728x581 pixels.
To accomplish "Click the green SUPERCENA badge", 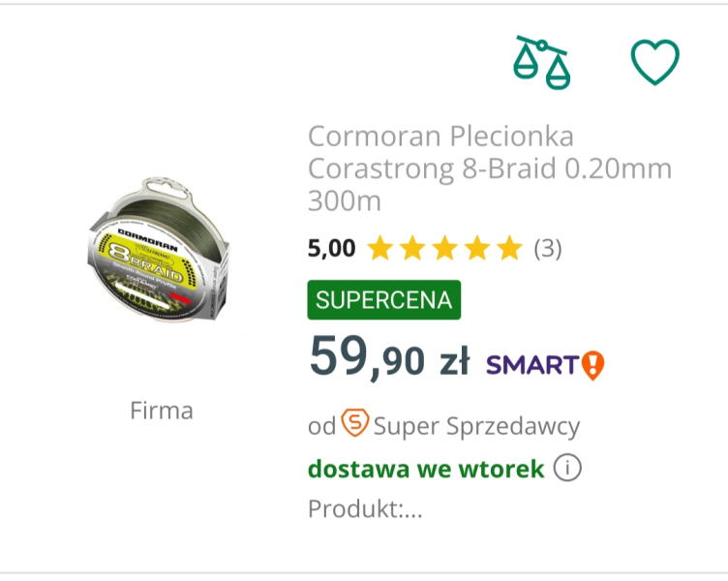I will [x=383, y=300].
